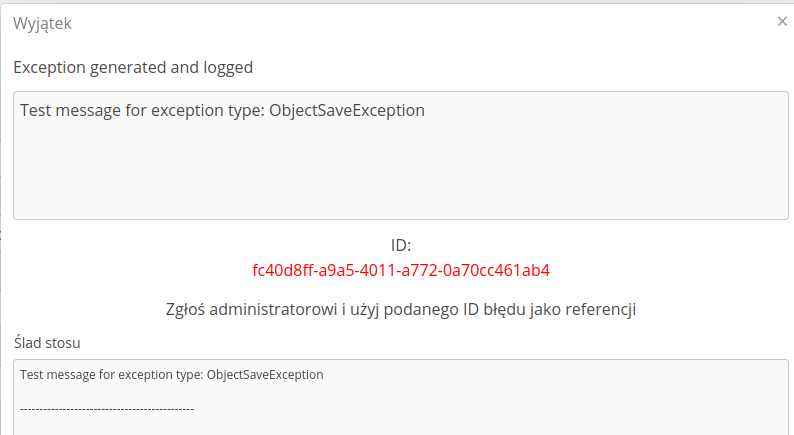This screenshot has width=794, height=435.
Task: Click the 'ID:' label
Action: tap(401, 246)
